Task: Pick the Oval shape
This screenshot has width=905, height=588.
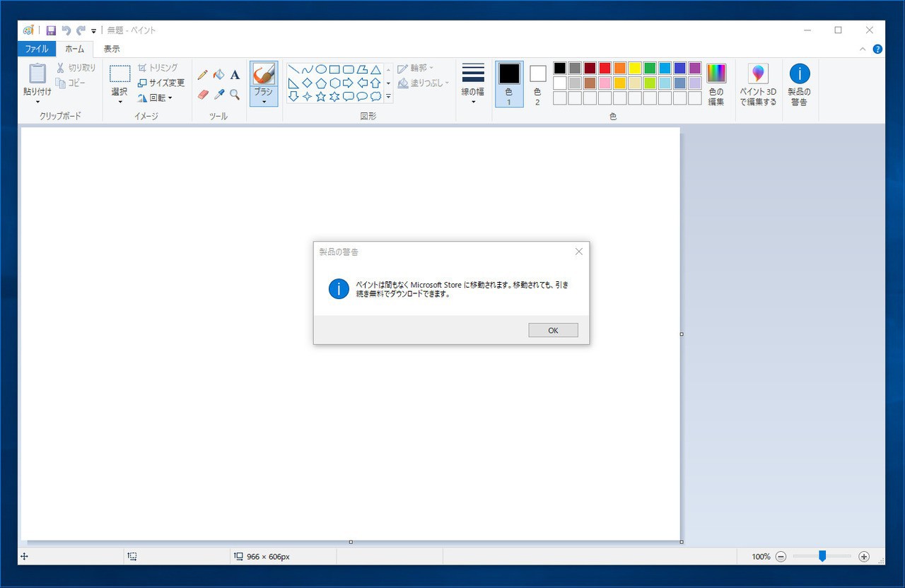Action: pyautogui.click(x=321, y=69)
